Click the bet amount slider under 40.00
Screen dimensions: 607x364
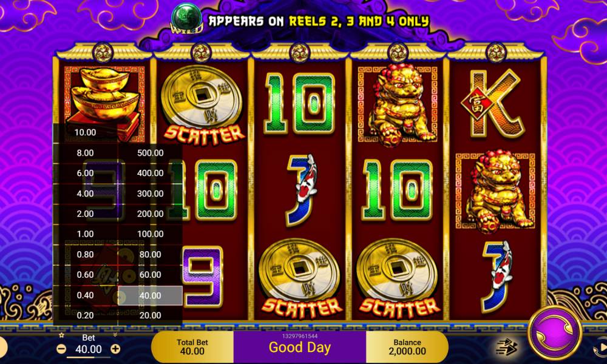pos(88,357)
